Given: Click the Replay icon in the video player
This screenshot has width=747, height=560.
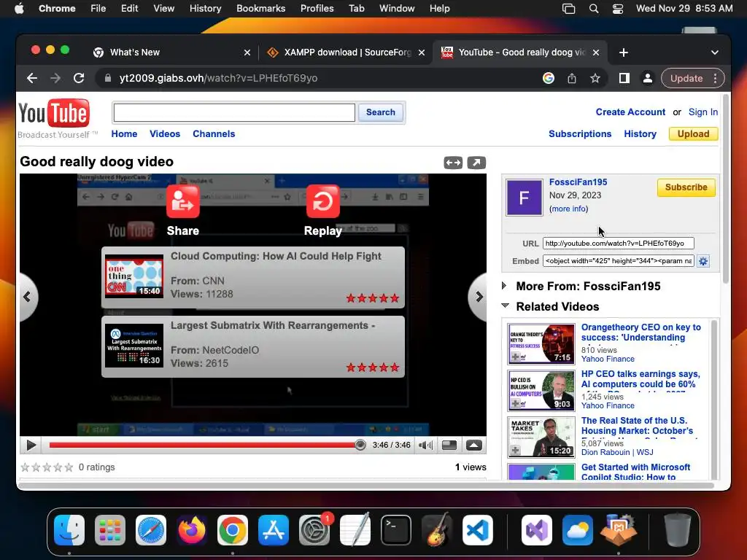Looking at the screenshot, I should (323, 201).
